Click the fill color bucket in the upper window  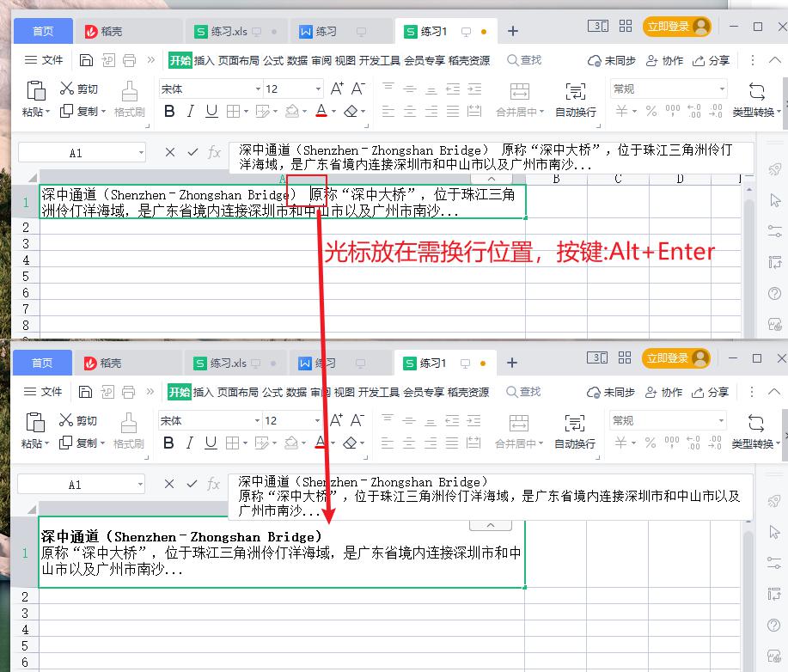[x=292, y=111]
